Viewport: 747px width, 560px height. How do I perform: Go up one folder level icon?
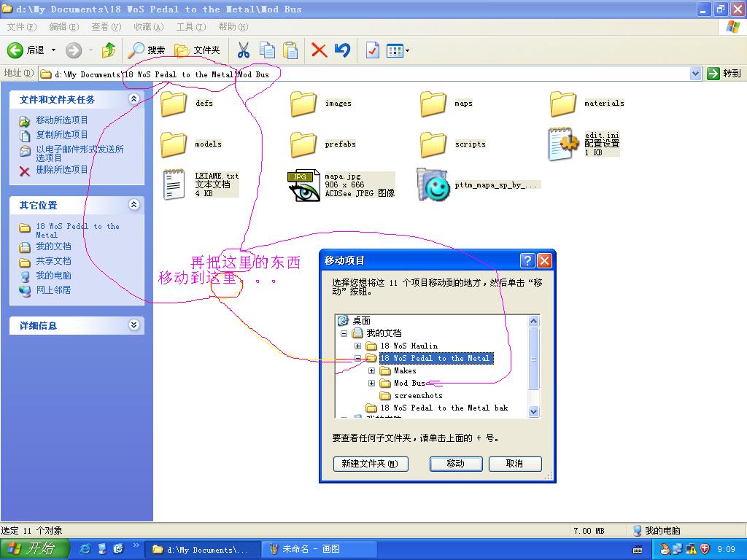pos(109,50)
